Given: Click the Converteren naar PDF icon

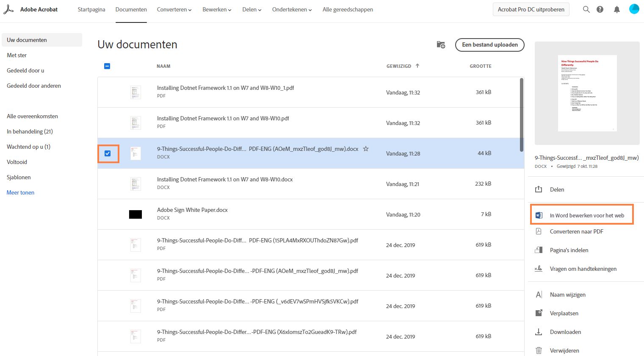Looking at the screenshot, I should pos(539,231).
